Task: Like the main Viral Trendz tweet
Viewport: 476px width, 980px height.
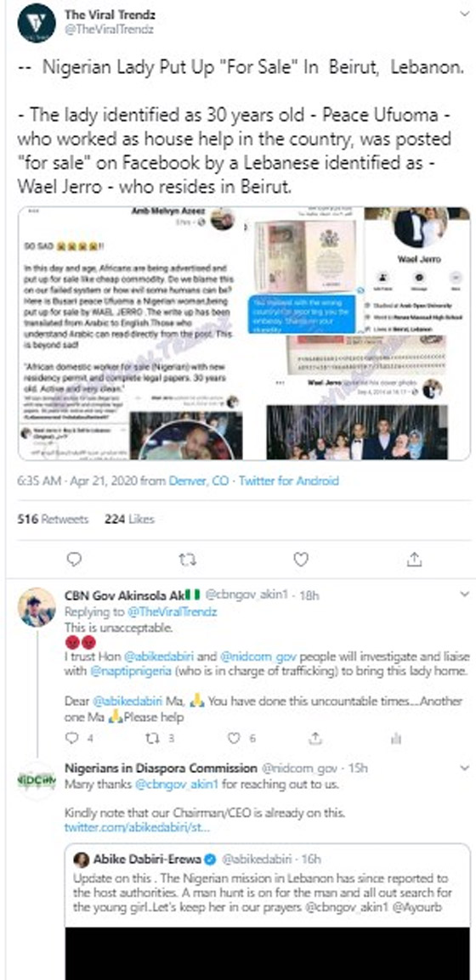Action: point(301,560)
